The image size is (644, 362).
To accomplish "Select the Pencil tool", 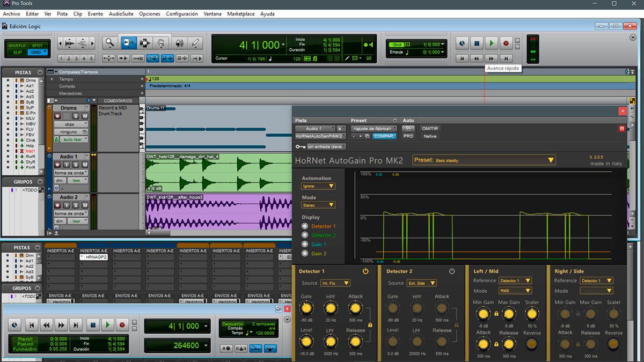I will pos(195,43).
